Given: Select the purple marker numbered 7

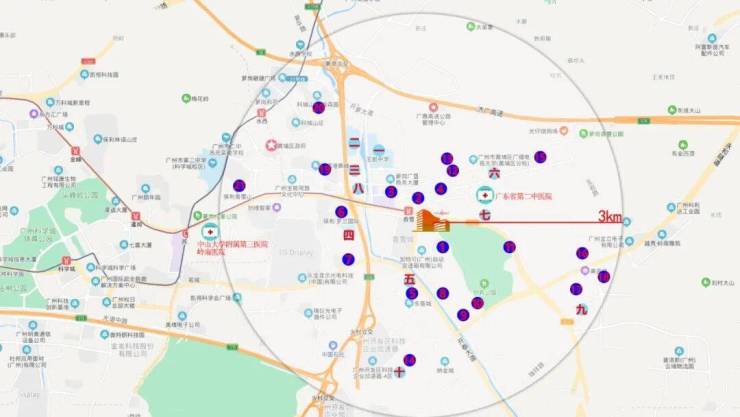Looking at the screenshot, I should 348,259.
